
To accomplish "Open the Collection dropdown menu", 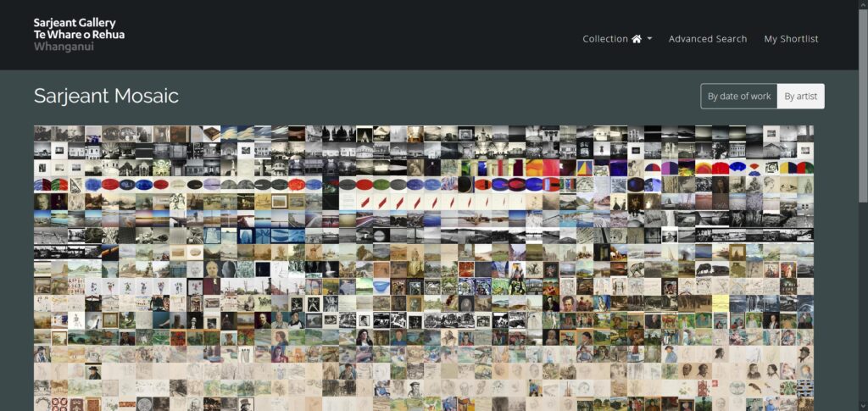I will (617, 39).
